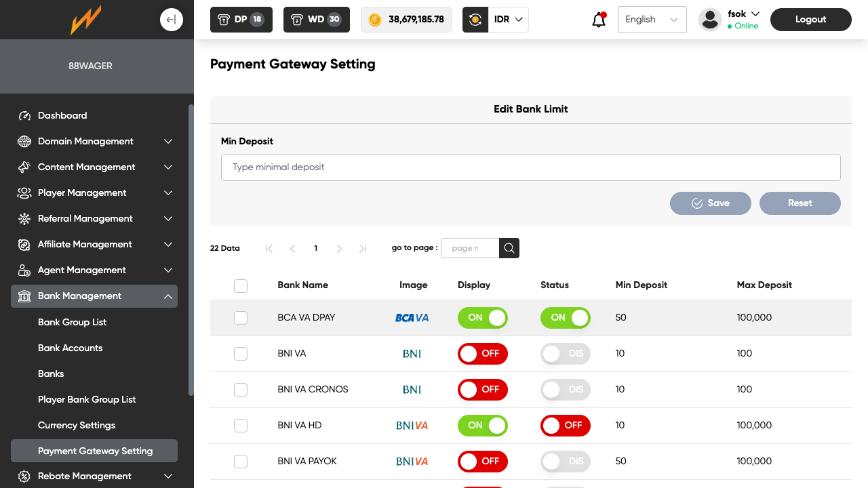This screenshot has height=488, width=868.
Task: Expand Domain Management chevron
Action: point(168,142)
